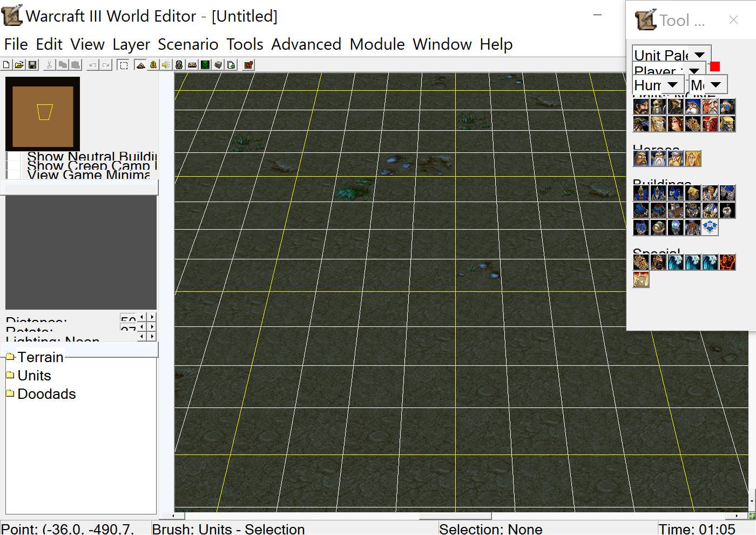756x535 pixels.
Task: Click the minimap preview thumbnail
Action: pyautogui.click(x=43, y=113)
